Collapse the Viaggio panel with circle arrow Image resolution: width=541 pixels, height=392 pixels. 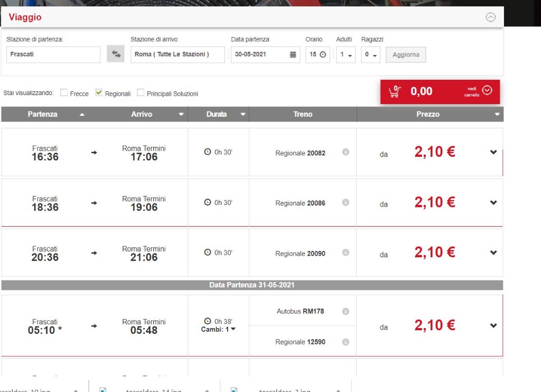491,17
